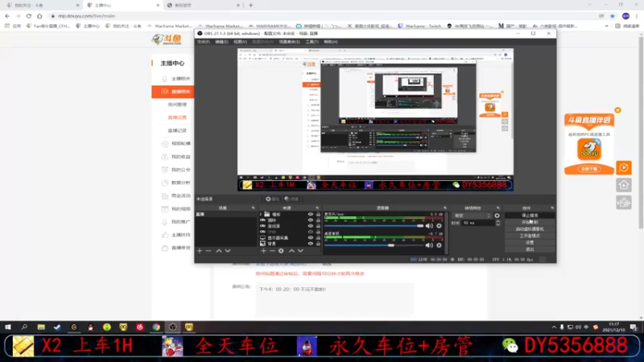Screen dimensions: 644x362
Task: Click 开始录制 to start recording
Action: point(530,222)
